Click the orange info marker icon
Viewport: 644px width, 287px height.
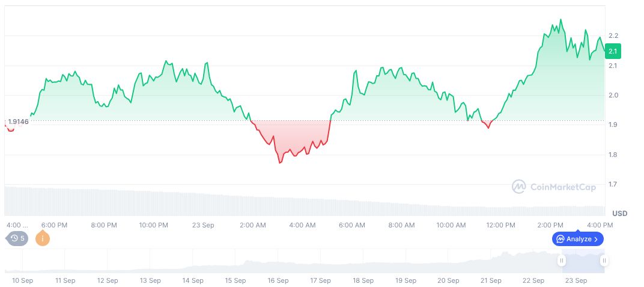pos(43,238)
